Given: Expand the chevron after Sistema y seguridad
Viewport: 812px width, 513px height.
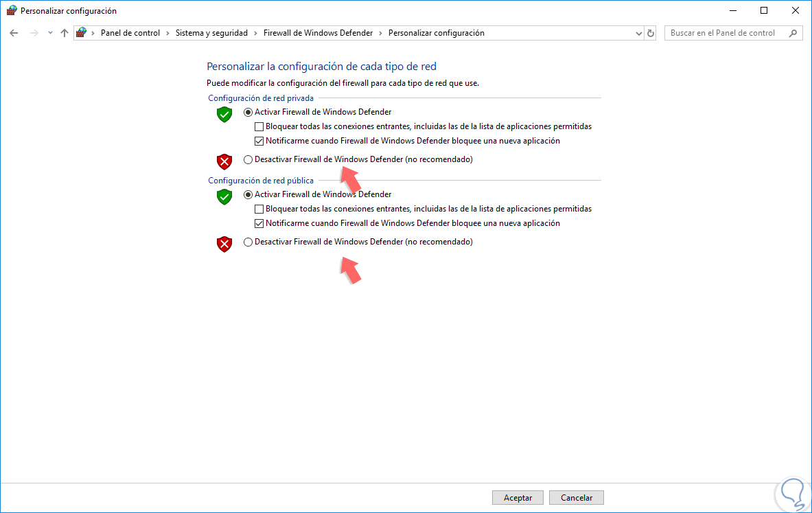Looking at the screenshot, I should click(x=255, y=33).
